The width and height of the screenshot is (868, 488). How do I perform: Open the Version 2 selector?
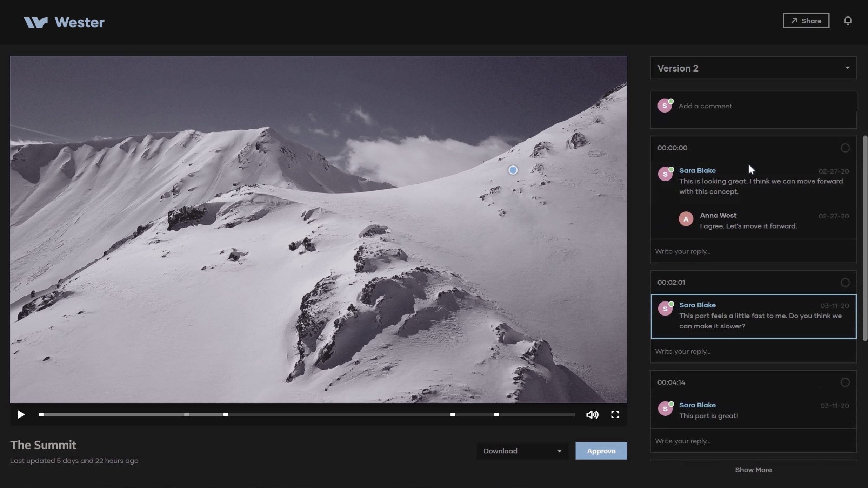point(753,68)
